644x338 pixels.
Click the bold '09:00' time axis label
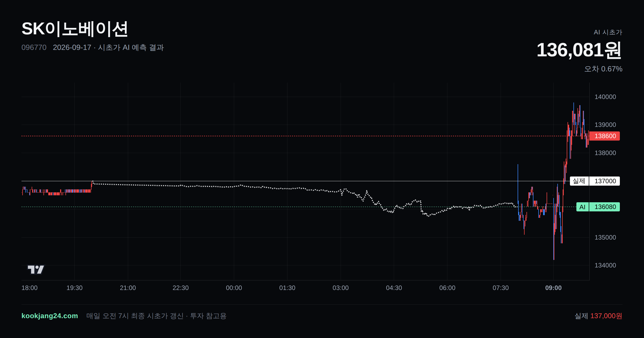click(x=553, y=288)
